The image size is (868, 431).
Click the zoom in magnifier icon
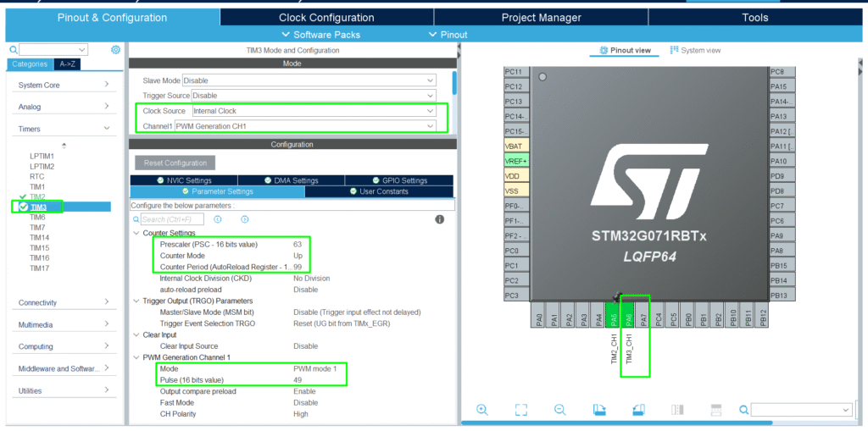[482, 410]
